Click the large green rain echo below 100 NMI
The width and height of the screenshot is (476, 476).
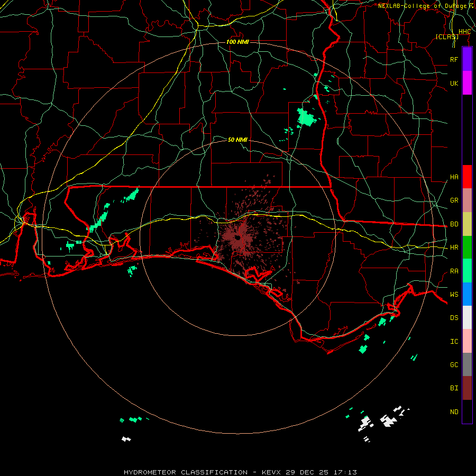tap(306, 117)
